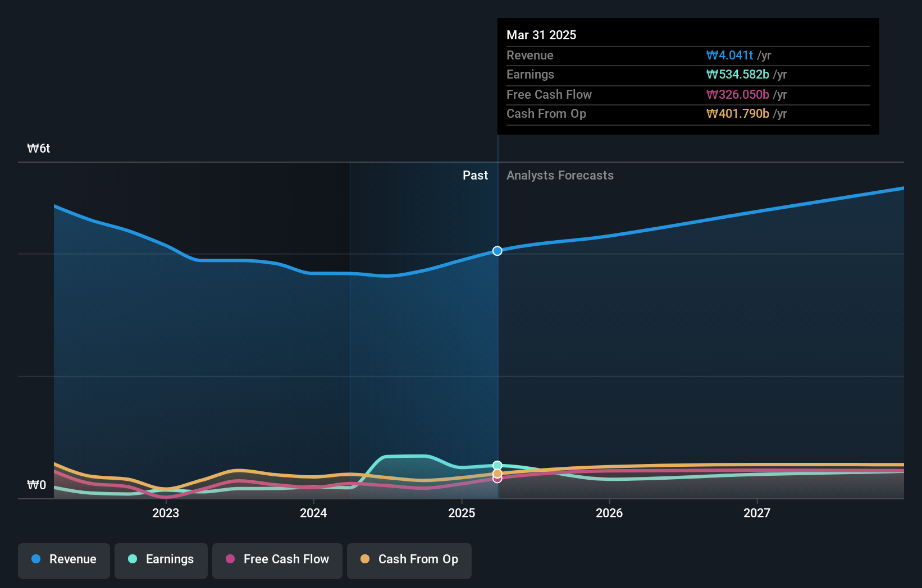
Task: Expand the Mar 31 2025 tooltip details
Action: tap(541, 35)
